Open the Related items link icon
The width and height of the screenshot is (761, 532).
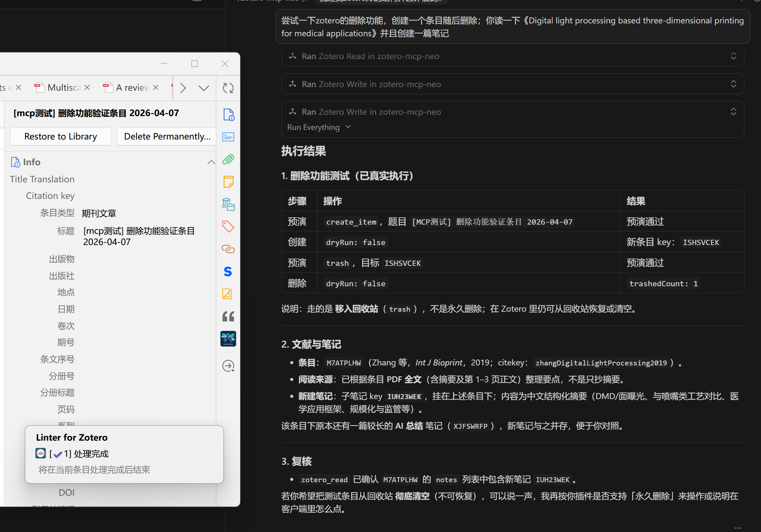pyautogui.click(x=228, y=249)
